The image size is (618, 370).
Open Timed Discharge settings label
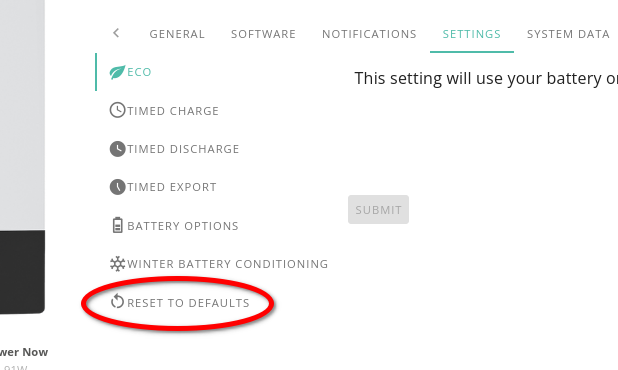183,149
